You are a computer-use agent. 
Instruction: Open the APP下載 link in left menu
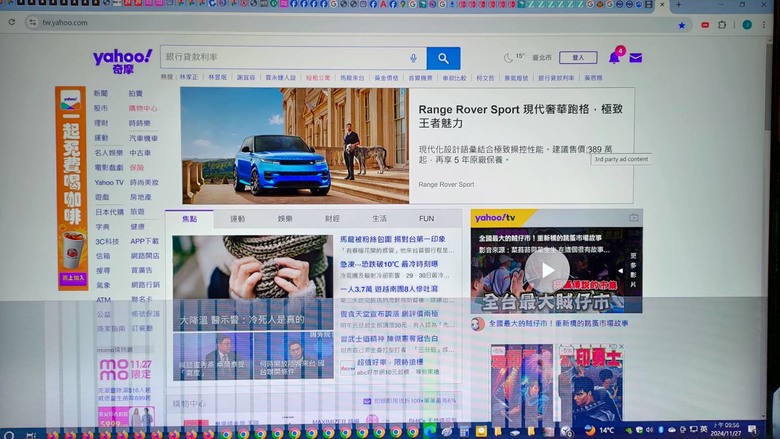145,241
